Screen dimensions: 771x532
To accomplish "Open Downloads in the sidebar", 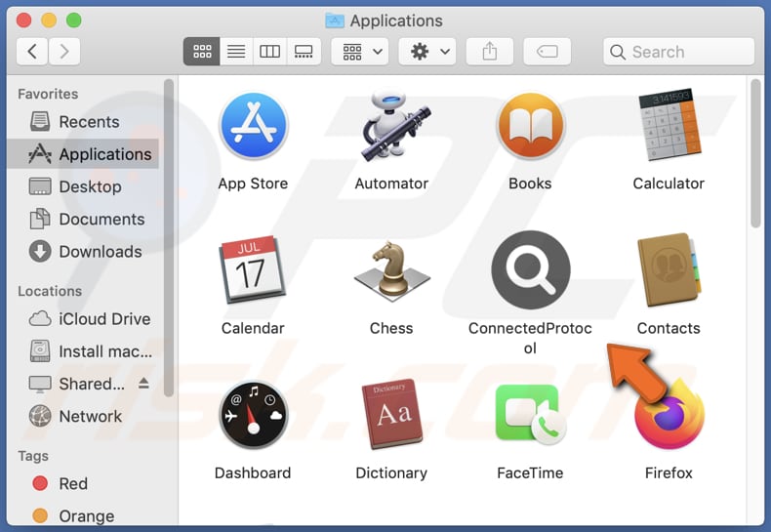I will [84, 252].
